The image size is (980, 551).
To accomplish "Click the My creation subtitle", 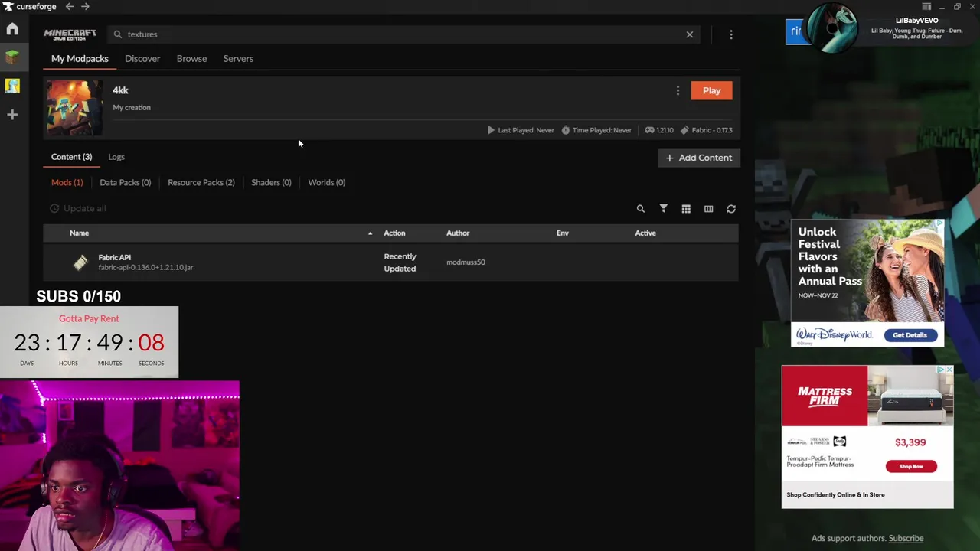I will coord(132,108).
